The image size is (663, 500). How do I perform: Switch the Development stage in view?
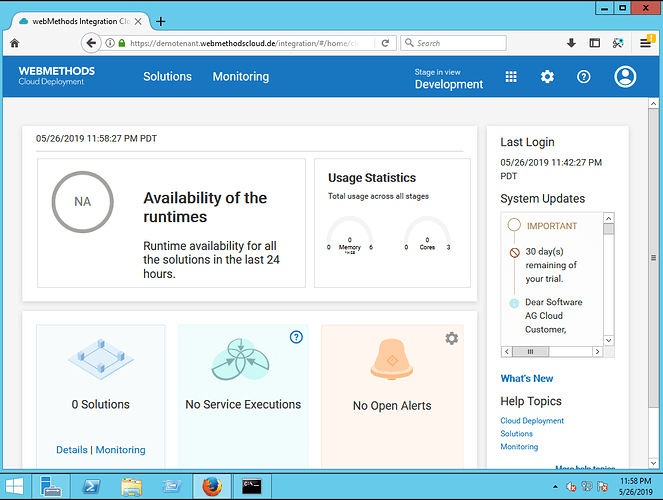tap(449, 84)
